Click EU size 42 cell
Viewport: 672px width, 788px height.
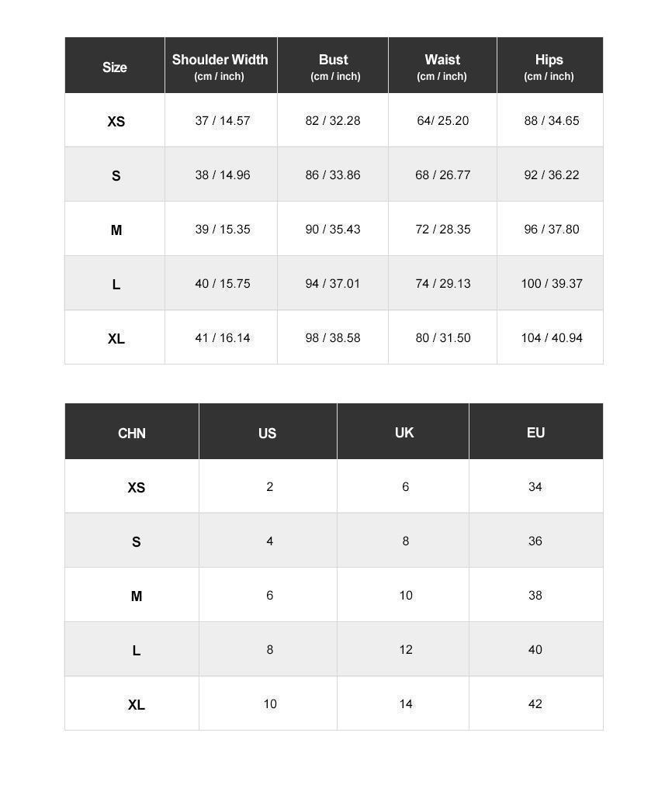click(x=536, y=703)
